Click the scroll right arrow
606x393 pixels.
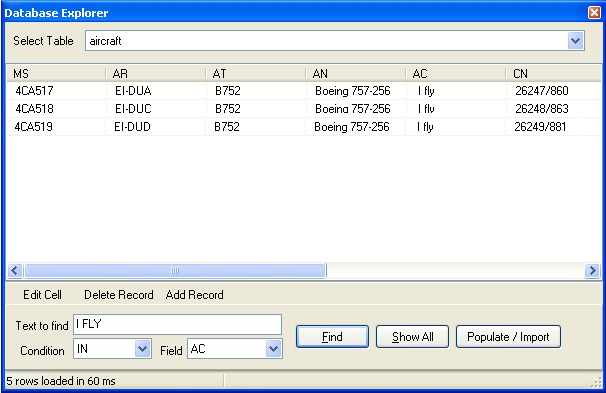(592, 271)
